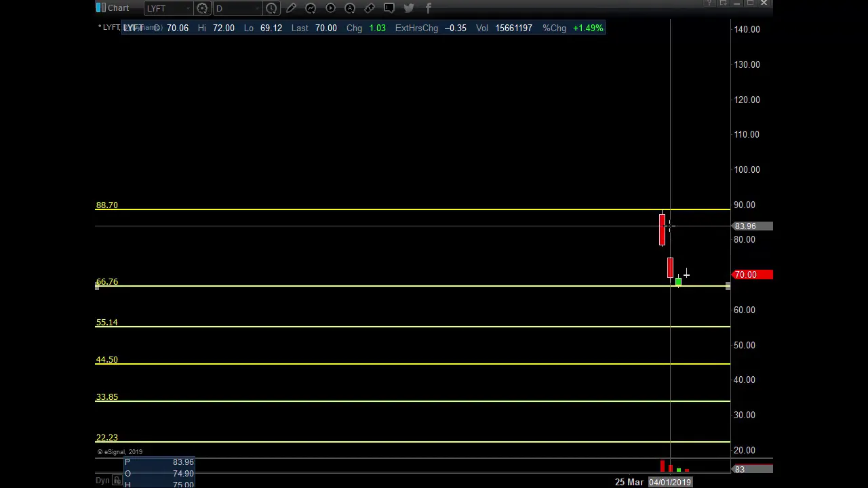
Task: Click the play replay icon
Action: tap(330, 8)
